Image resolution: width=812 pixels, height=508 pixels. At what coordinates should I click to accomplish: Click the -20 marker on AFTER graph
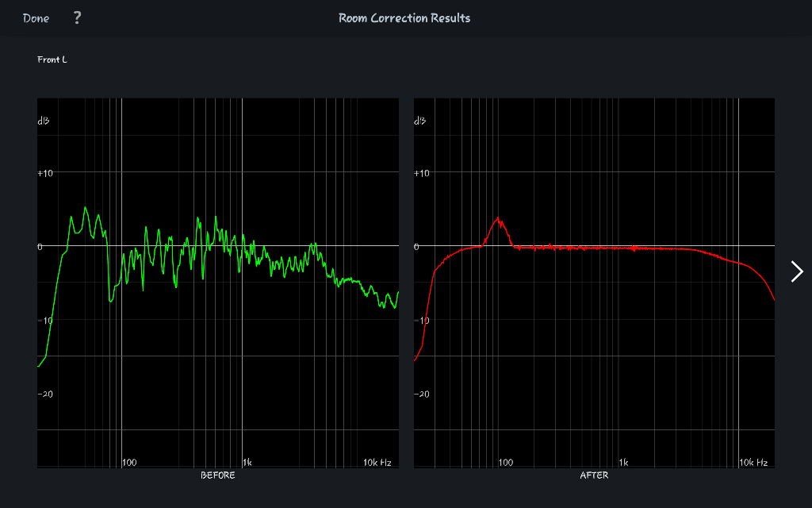[422, 394]
